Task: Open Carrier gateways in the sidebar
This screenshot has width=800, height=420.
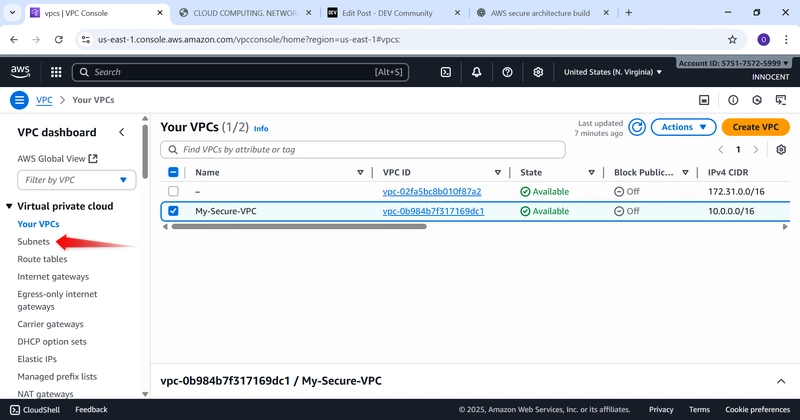Action: [51, 324]
